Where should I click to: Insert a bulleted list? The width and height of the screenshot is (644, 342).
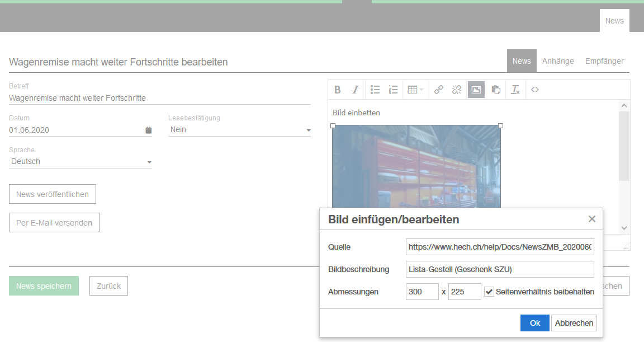[x=375, y=90]
